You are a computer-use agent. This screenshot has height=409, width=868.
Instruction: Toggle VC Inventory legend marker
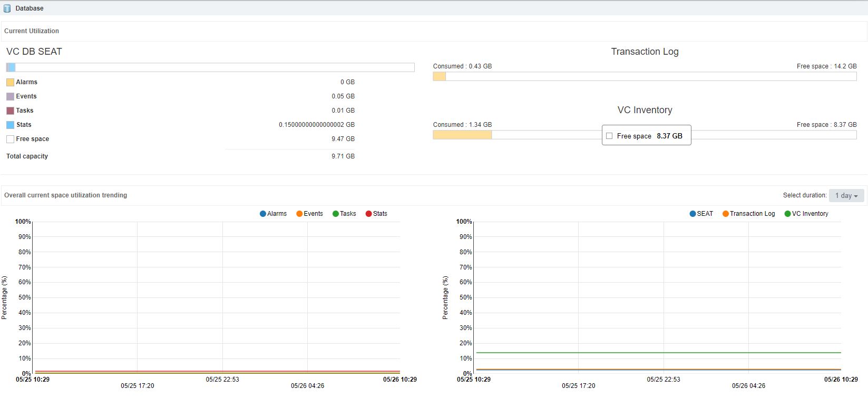click(x=788, y=214)
